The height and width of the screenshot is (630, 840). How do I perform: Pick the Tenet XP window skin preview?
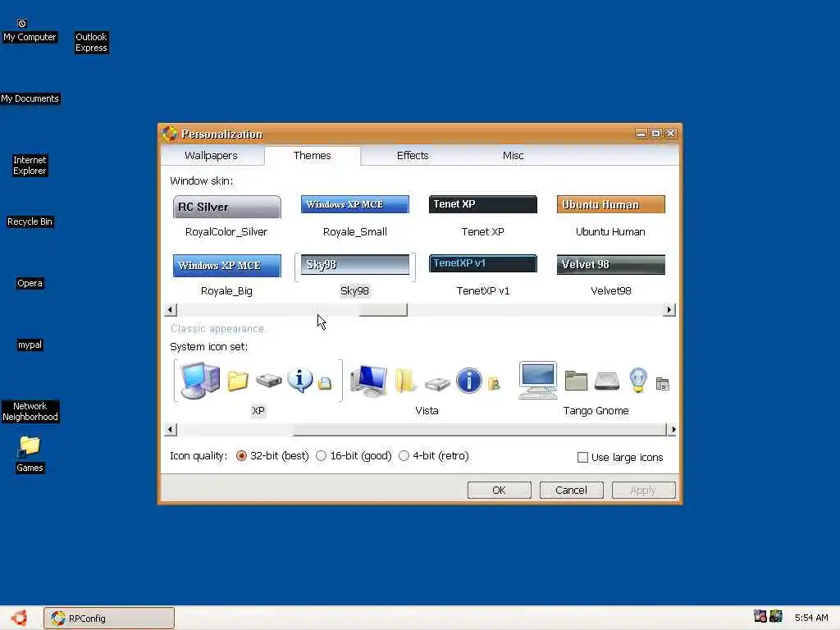482,204
